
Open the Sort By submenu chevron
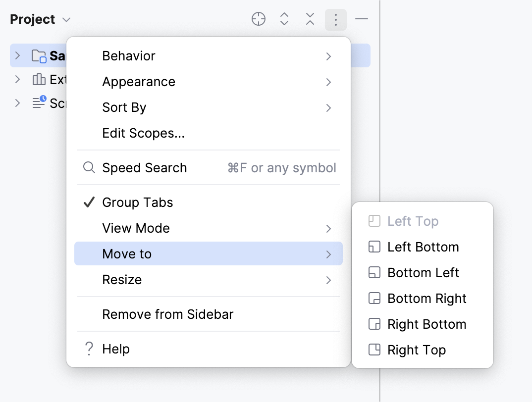(x=328, y=107)
